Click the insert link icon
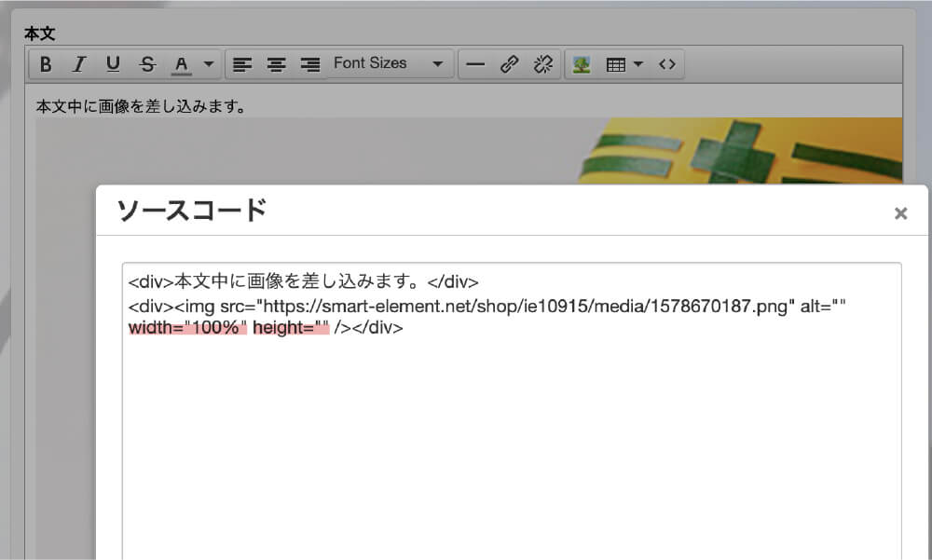The width and height of the screenshot is (932, 560). click(509, 64)
